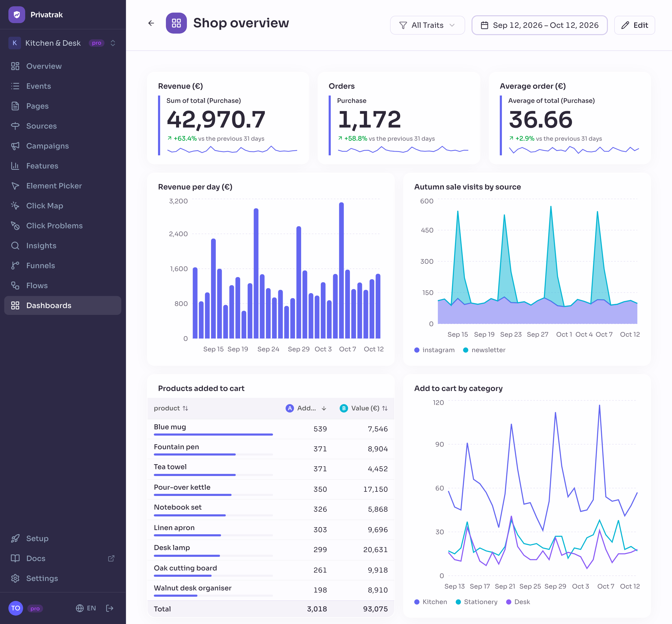The width and height of the screenshot is (672, 624).
Task: Click the Shop overview dashboard icon
Action: 176,23
